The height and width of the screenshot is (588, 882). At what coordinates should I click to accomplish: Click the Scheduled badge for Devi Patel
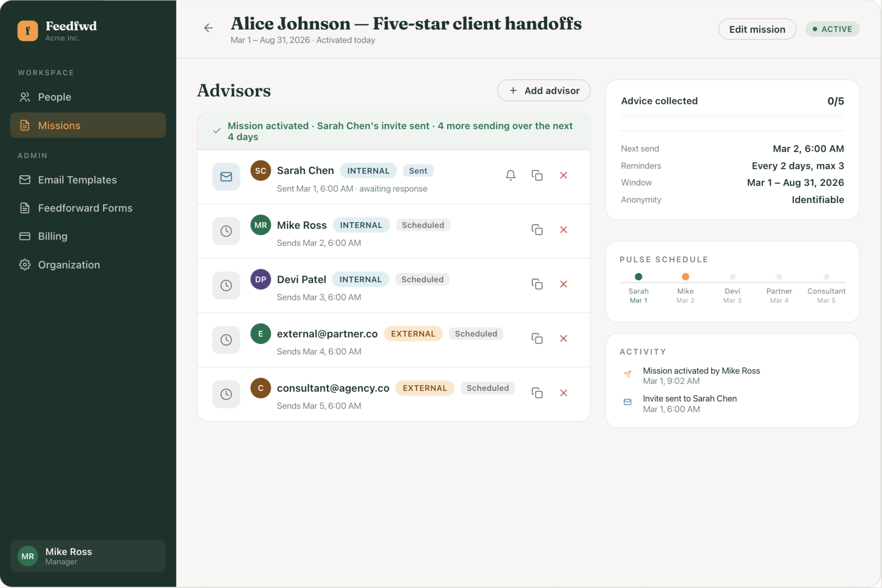[x=422, y=279]
